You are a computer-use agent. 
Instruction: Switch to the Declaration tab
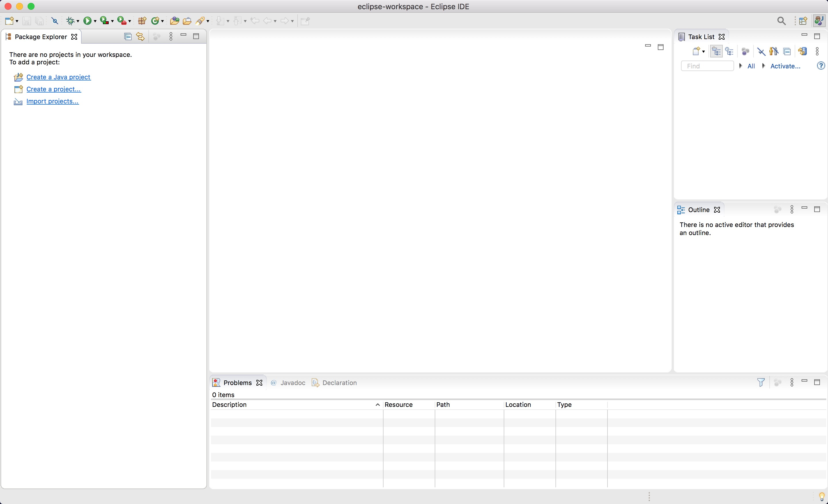[x=334, y=383]
